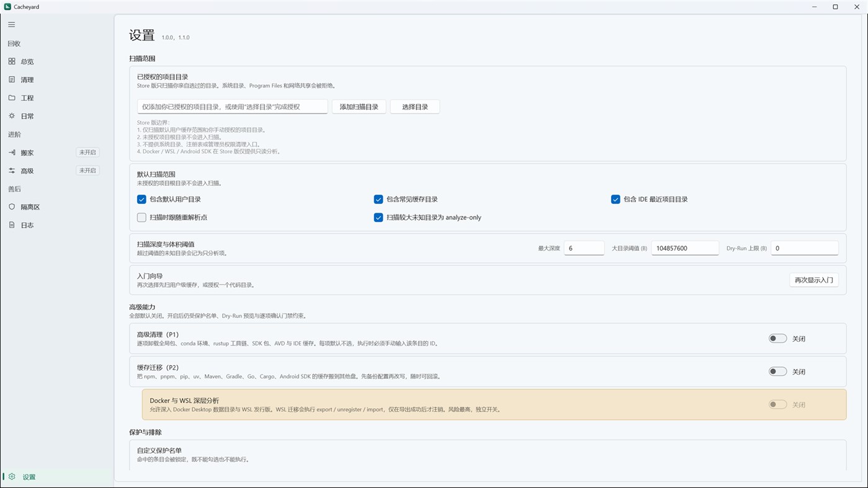Click the 保护与排除 section heading
The height and width of the screenshot is (488, 868).
[145, 432]
